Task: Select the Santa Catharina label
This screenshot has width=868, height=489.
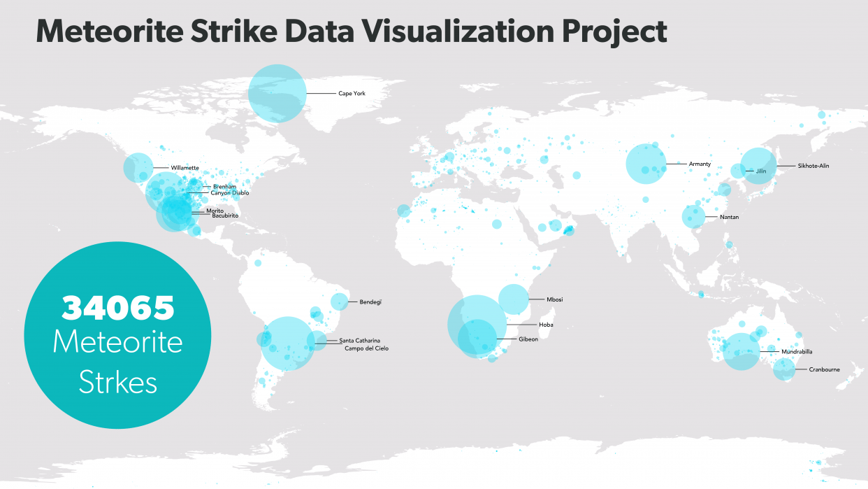Action: tap(361, 340)
